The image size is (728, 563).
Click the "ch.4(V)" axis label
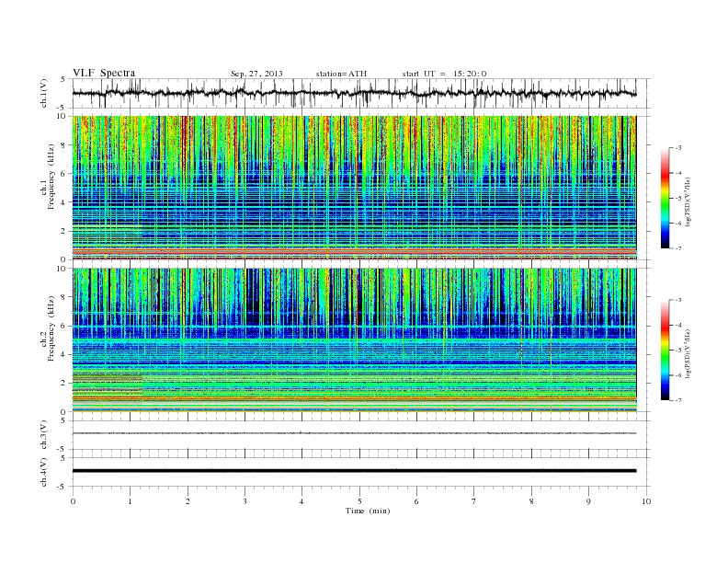[44, 472]
